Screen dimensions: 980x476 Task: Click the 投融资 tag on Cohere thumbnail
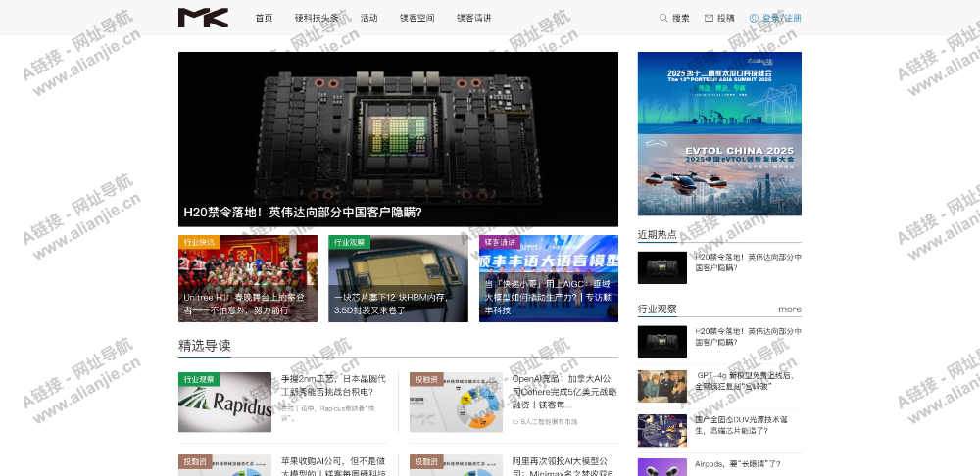426,379
